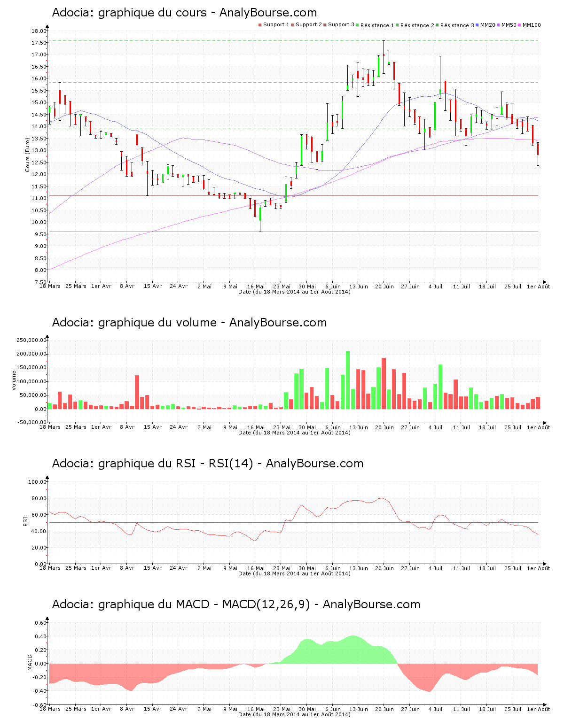The image size is (564, 728).
Task: Select the Résistance 2 legend label
Action: [417, 25]
